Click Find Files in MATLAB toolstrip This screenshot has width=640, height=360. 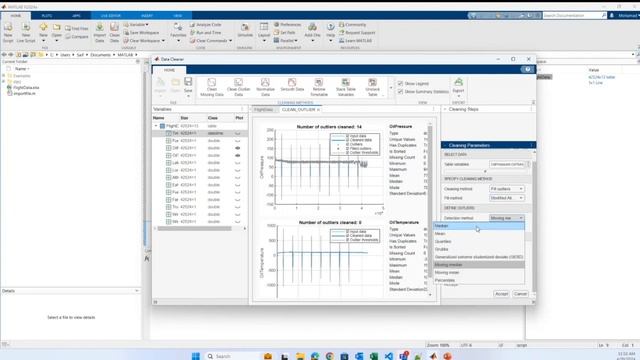(77, 29)
